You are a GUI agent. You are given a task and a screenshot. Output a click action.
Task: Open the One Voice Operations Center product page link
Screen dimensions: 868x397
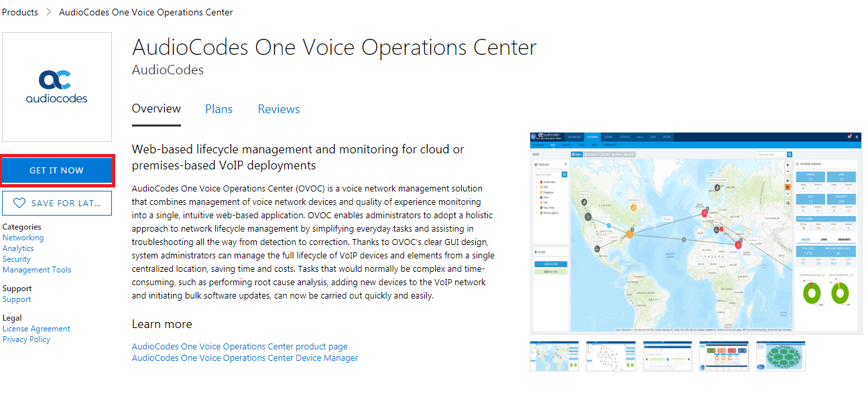(x=239, y=347)
